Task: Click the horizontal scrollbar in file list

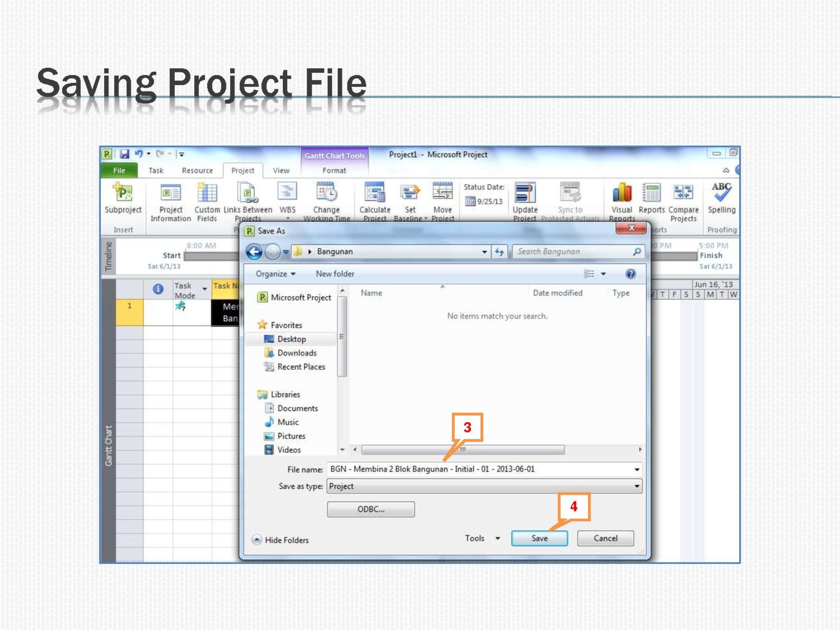Action: point(463,449)
